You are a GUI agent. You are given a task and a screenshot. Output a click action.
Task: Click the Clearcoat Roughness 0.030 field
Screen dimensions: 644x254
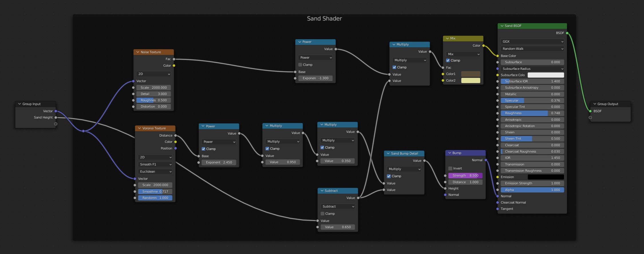(532, 151)
